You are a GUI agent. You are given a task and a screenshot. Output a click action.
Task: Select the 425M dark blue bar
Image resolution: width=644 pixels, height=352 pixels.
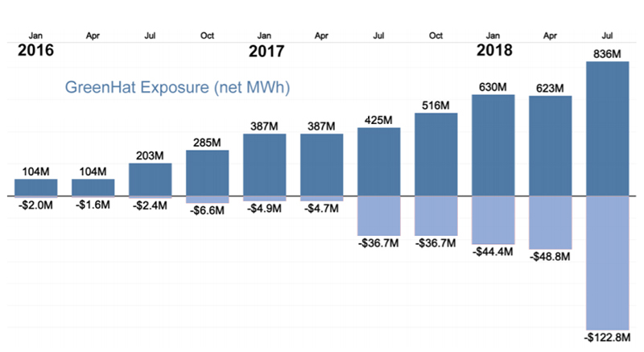pyautogui.click(x=379, y=162)
